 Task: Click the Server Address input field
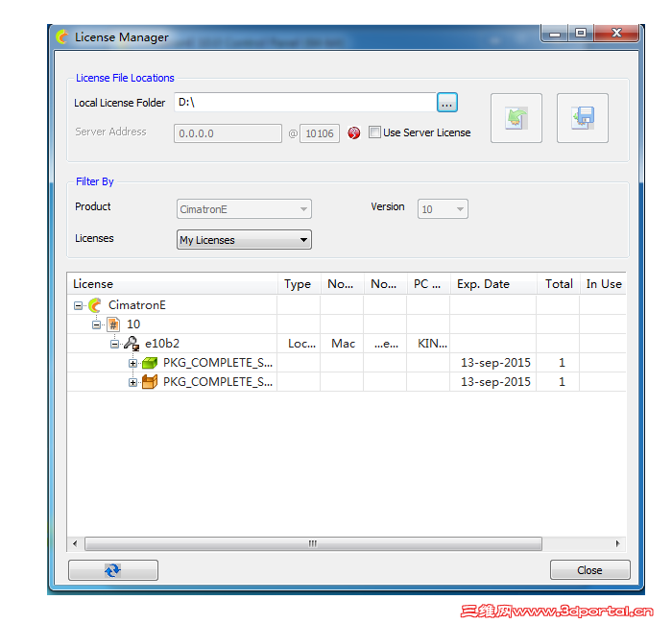point(228,133)
